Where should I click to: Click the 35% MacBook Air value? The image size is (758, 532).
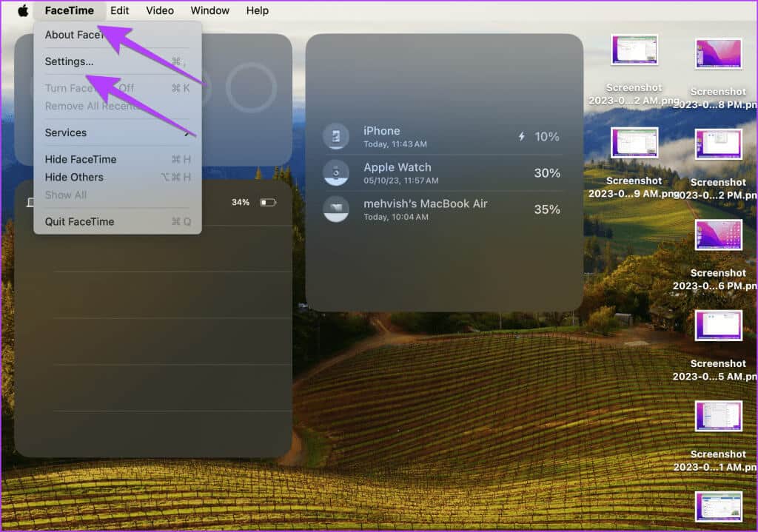[x=547, y=209]
